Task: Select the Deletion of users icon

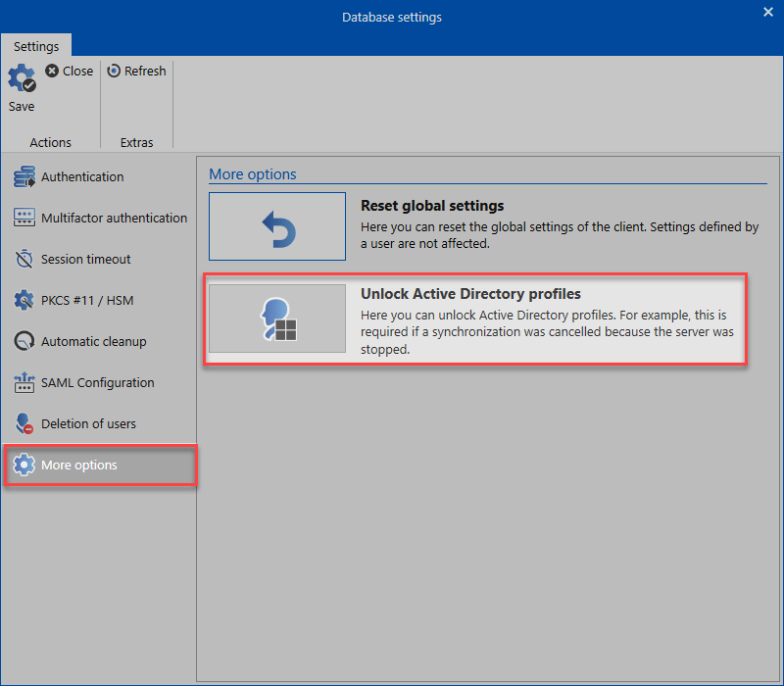Action: pyautogui.click(x=24, y=423)
